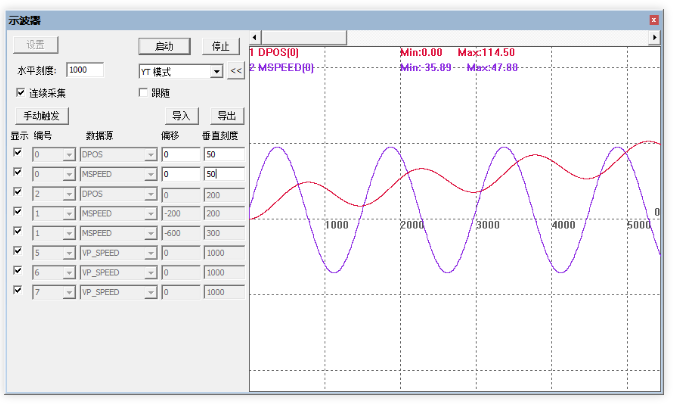Click the '1 DPOS(0)' channel label

tap(274, 53)
